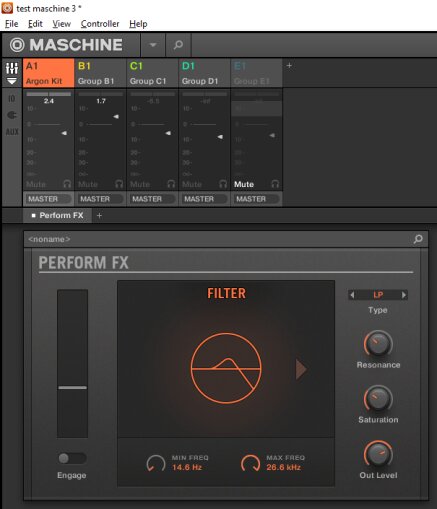
Task: Mute the A1 Argon Kit channel
Action: click(x=36, y=184)
